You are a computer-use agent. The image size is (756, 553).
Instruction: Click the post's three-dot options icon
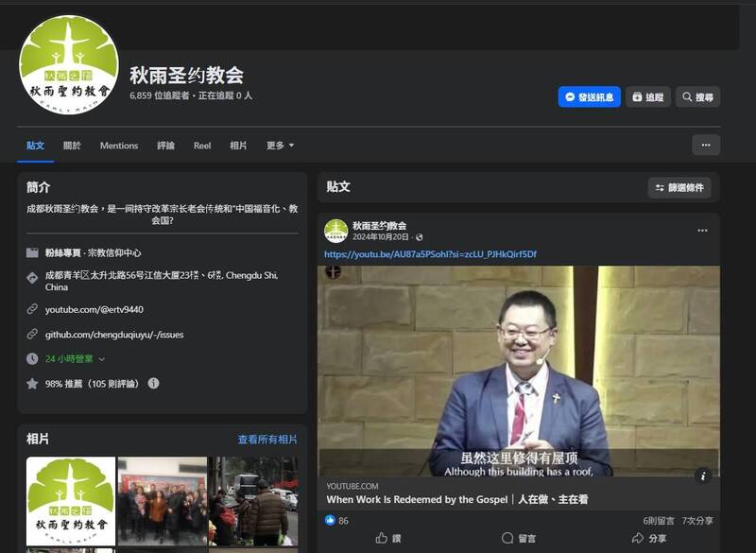point(702,231)
